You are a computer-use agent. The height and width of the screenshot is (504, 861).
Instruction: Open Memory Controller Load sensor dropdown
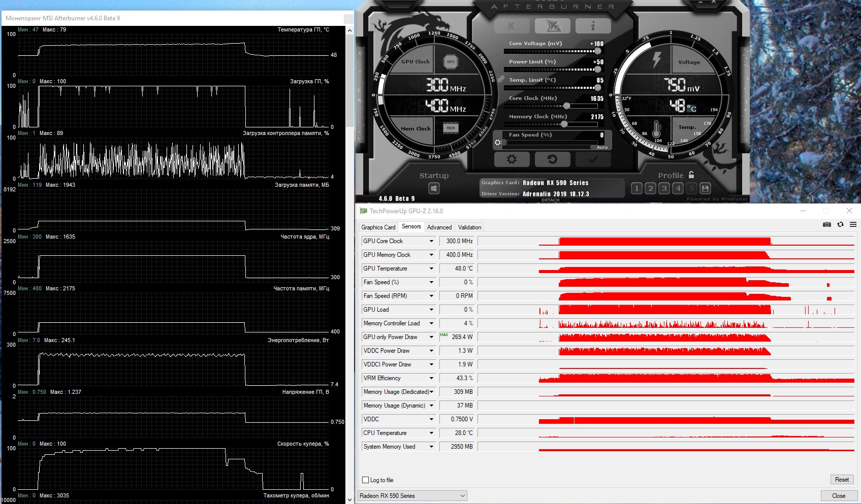coord(431,323)
